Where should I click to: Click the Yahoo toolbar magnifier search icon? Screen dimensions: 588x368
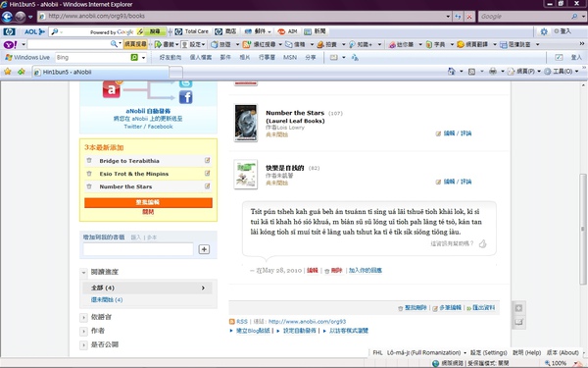(x=114, y=44)
